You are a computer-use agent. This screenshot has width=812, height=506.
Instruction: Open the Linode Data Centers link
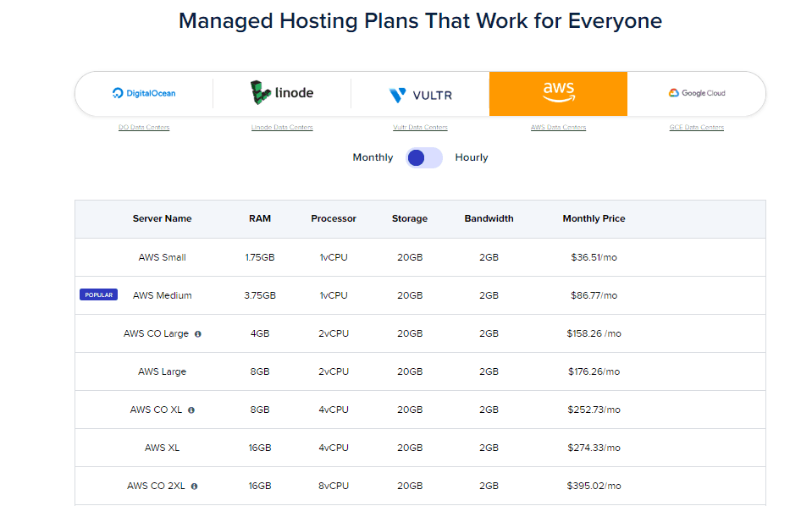pos(282,127)
